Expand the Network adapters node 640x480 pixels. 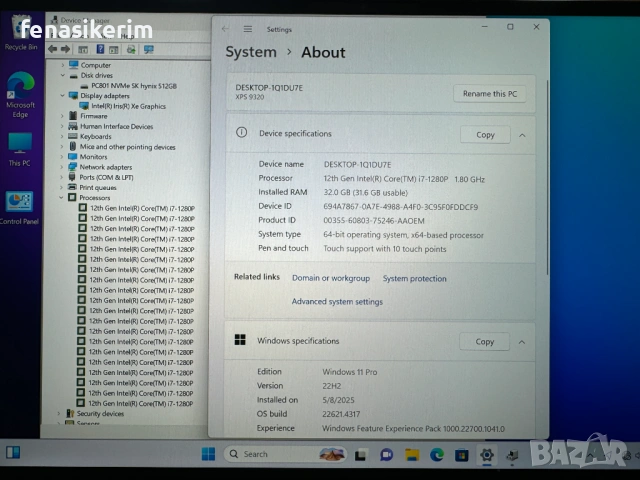click(x=62, y=167)
